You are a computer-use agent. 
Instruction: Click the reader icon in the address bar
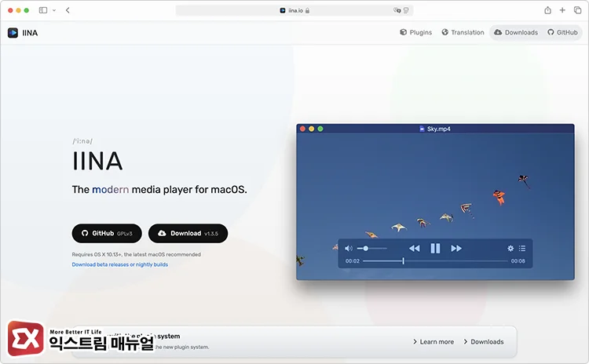(x=406, y=10)
